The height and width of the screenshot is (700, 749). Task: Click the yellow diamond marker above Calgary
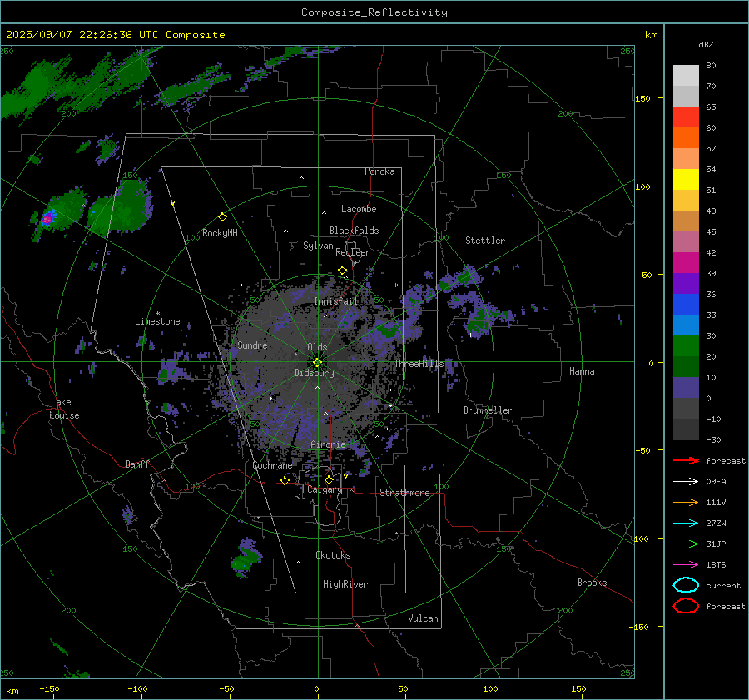pos(329,479)
